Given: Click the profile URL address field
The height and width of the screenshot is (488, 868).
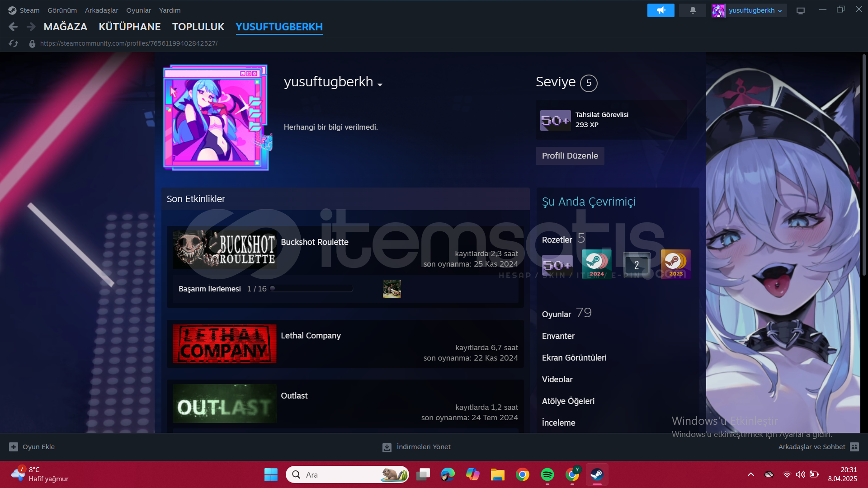Looking at the screenshot, I should 128,43.
